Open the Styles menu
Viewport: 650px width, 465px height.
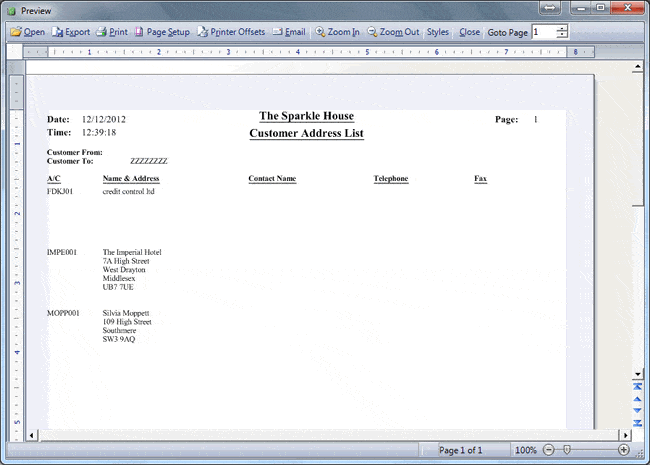click(438, 32)
